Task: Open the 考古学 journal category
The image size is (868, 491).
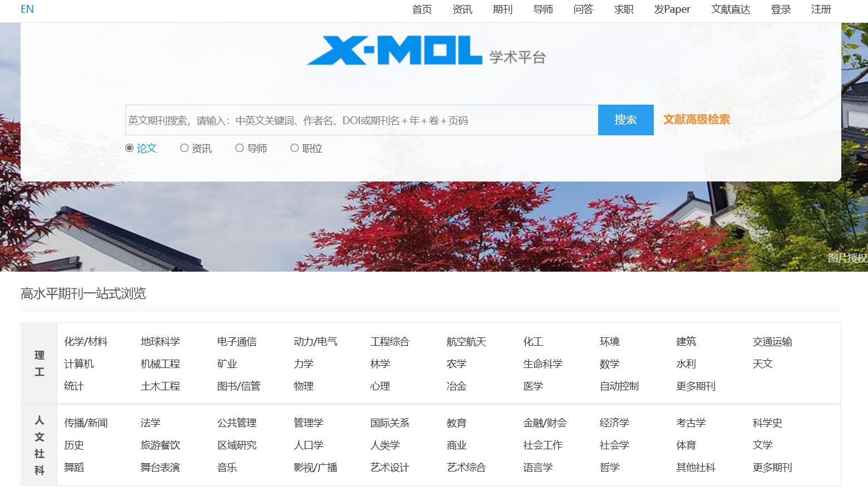Action: point(691,423)
